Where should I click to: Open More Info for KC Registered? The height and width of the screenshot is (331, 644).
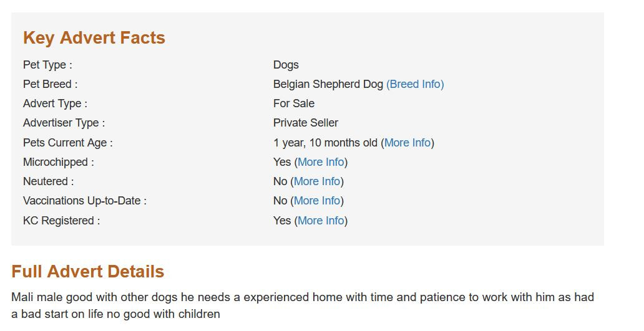point(321,221)
